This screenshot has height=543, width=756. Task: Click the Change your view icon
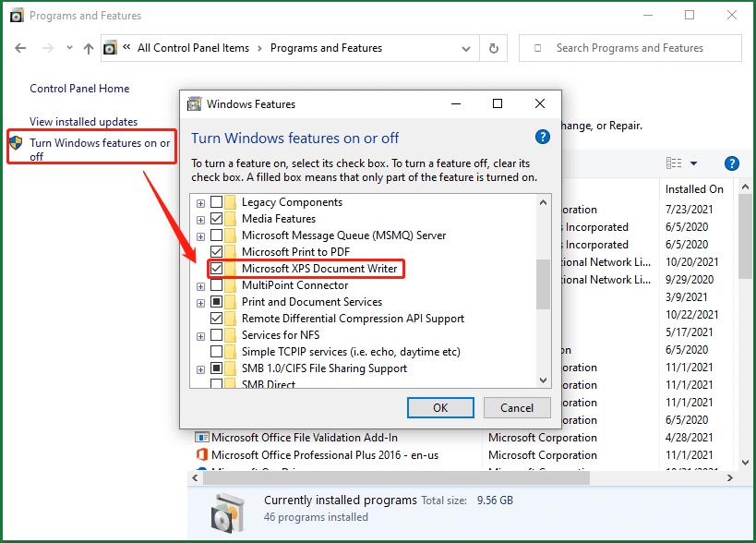[x=674, y=163]
